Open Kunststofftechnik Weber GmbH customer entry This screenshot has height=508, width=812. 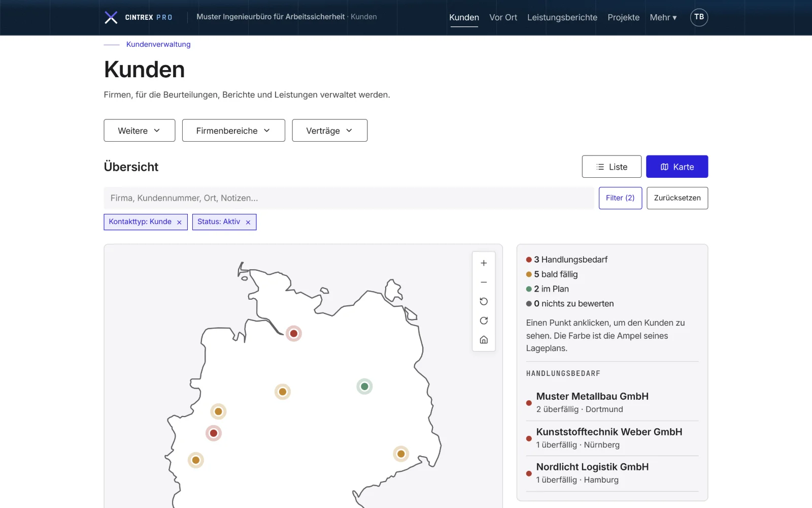(x=612, y=438)
